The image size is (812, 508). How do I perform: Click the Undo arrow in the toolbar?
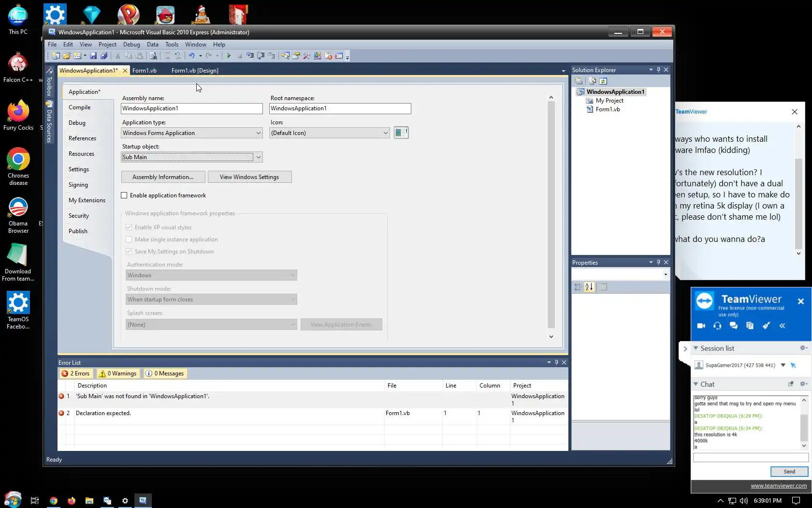pos(191,56)
